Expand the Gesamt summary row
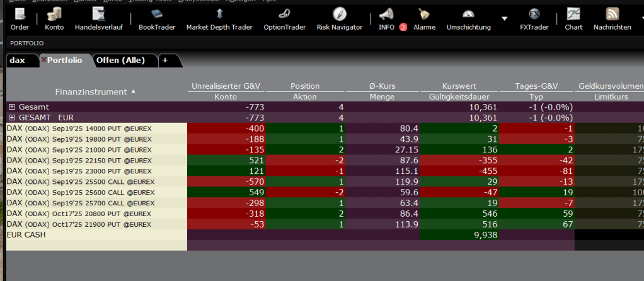 pos(11,107)
